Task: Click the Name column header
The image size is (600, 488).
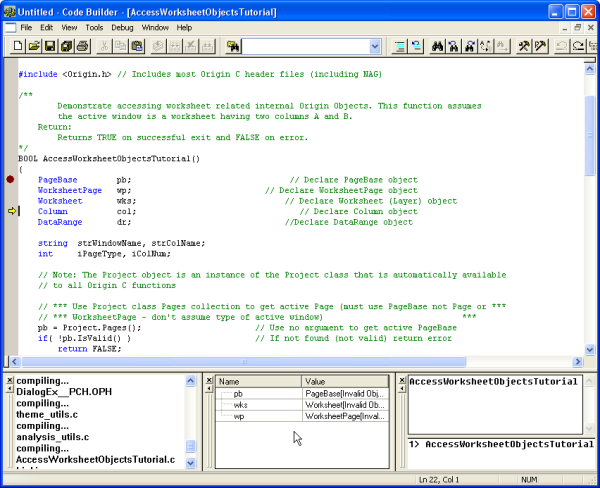Action: pyautogui.click(x=258, y=381)
